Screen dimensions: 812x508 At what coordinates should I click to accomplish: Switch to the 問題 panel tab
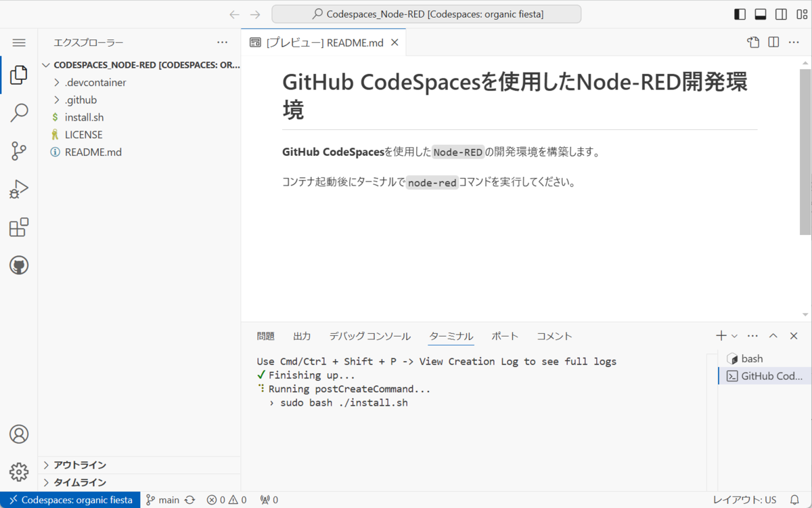click(266, 336)
